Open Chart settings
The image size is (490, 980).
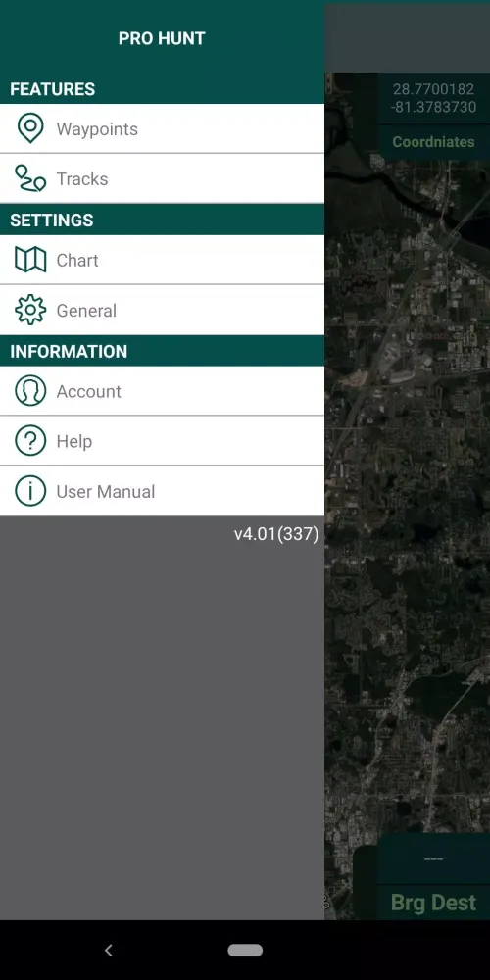162,260
